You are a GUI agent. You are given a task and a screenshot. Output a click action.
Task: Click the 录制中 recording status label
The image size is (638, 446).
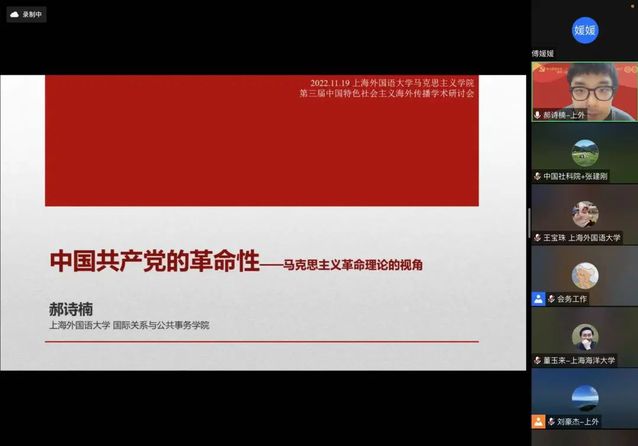(x=32, y=15)
